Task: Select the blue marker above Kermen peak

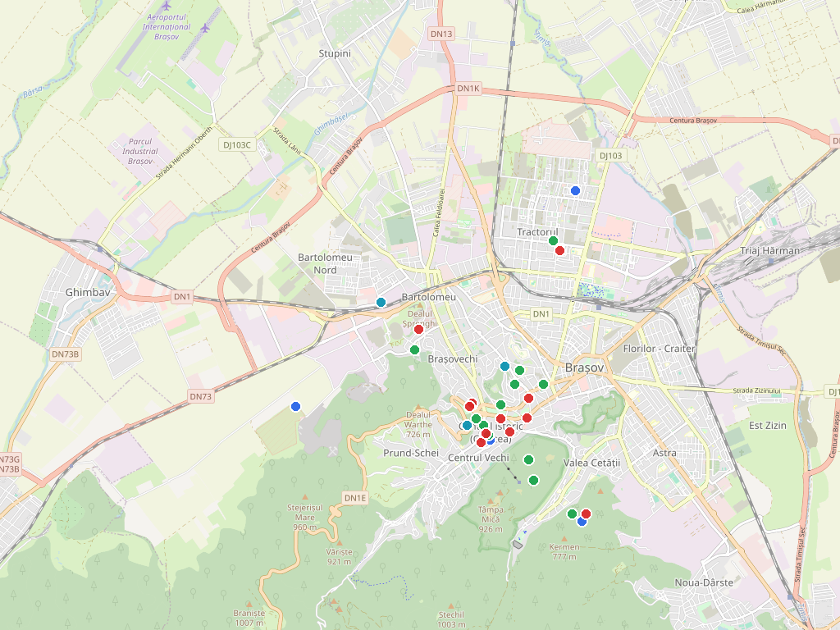Action: click(582, 521)
